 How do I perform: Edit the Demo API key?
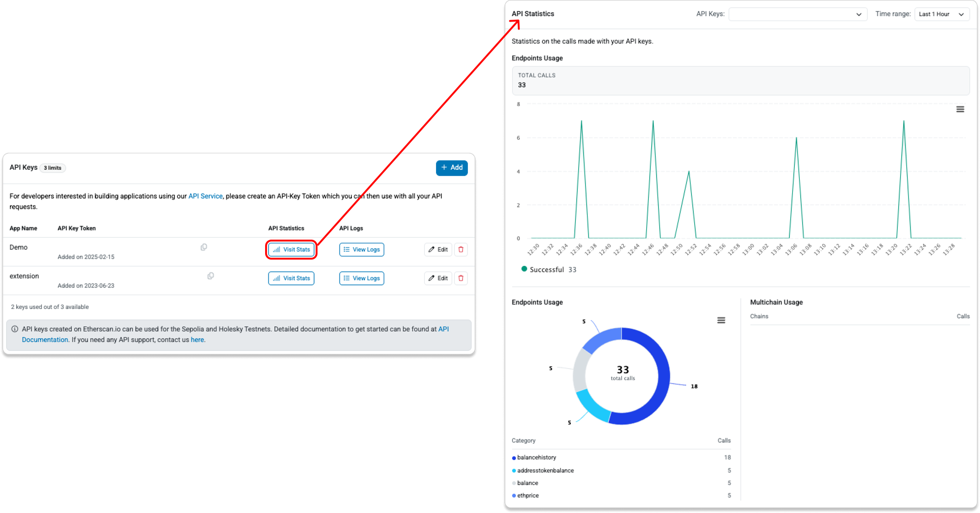(x=438, y=250)
